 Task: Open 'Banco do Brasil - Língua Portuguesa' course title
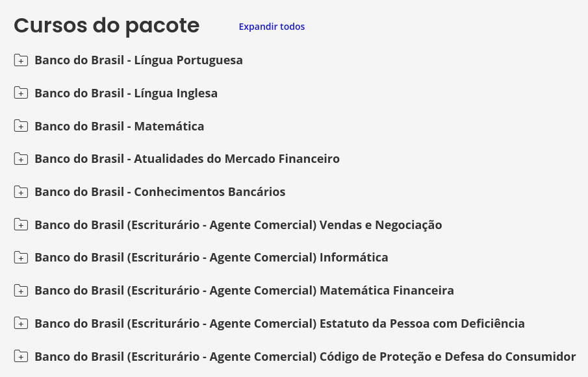[x=139, y=60]
